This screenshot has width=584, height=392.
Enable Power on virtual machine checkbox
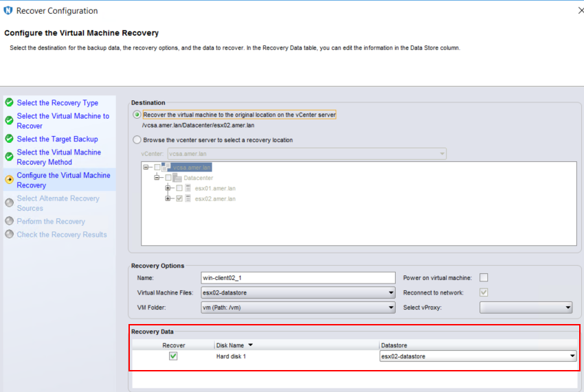tap(484, 277)
